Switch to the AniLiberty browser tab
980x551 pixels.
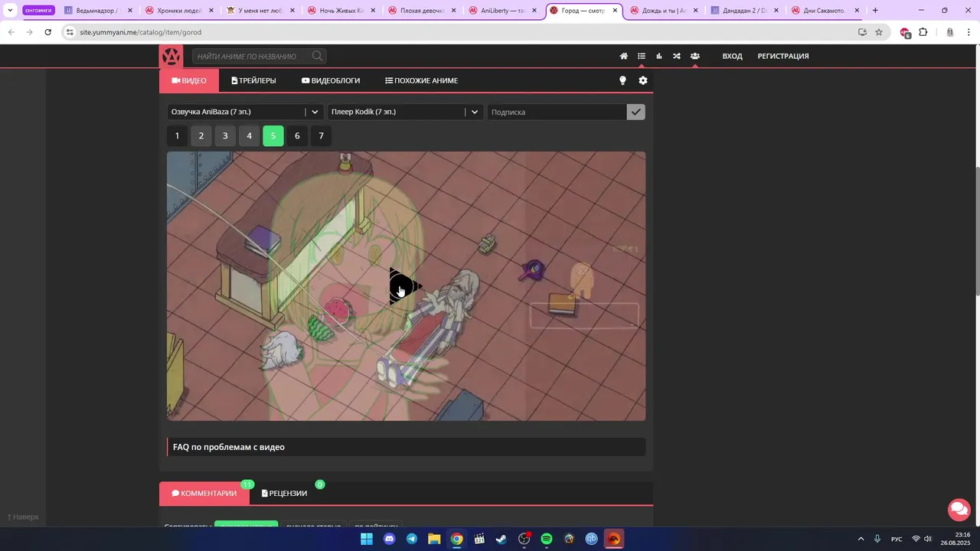click(503, 11)
